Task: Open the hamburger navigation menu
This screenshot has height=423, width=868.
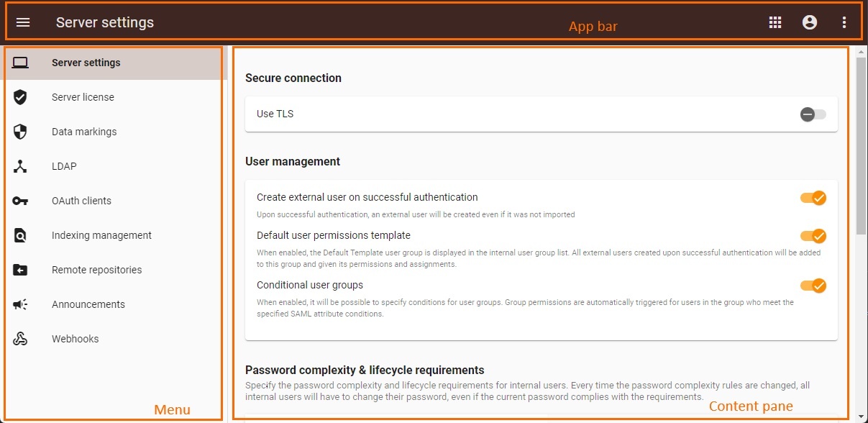Action: click(x=23, y=22)
